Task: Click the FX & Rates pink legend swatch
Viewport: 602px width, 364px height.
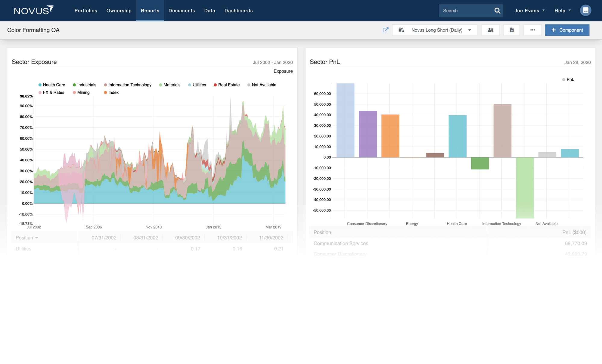Action: pos(39,92)
